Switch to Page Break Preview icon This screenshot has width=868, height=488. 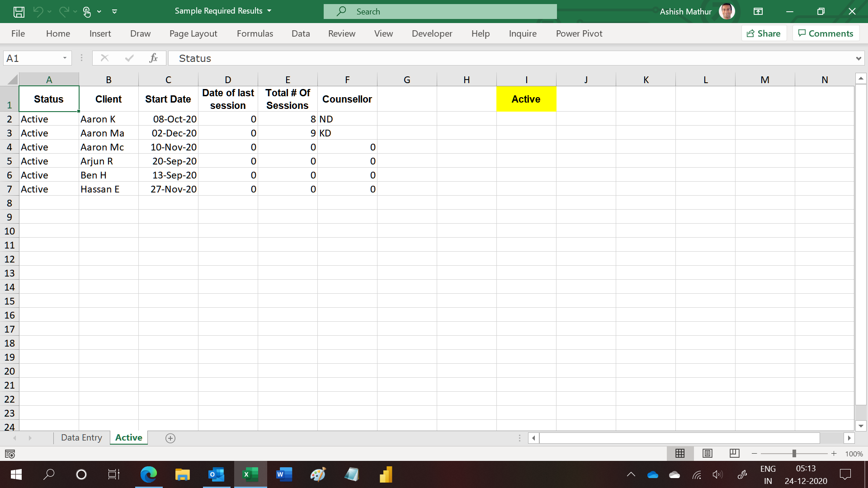(734, 453)
